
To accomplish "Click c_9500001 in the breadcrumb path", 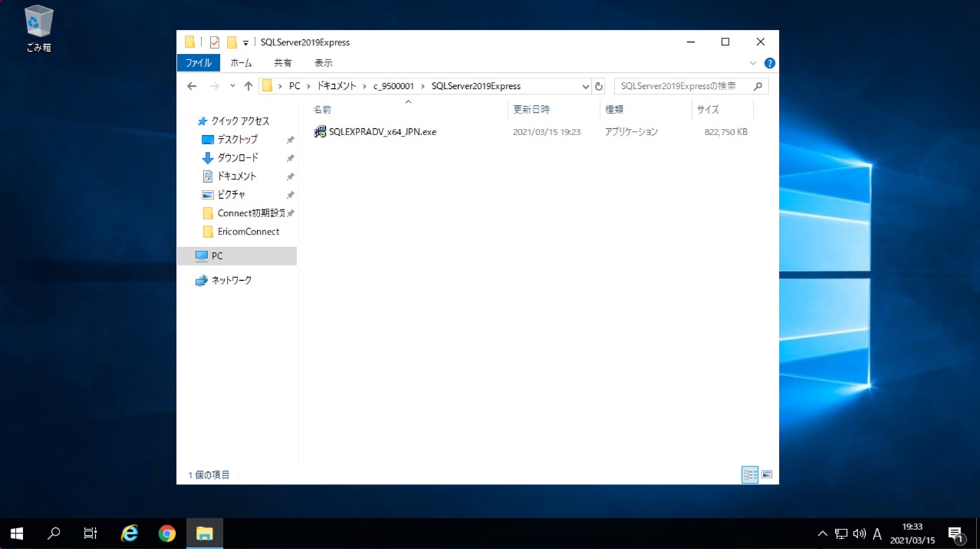I will [x=393, y=86].
